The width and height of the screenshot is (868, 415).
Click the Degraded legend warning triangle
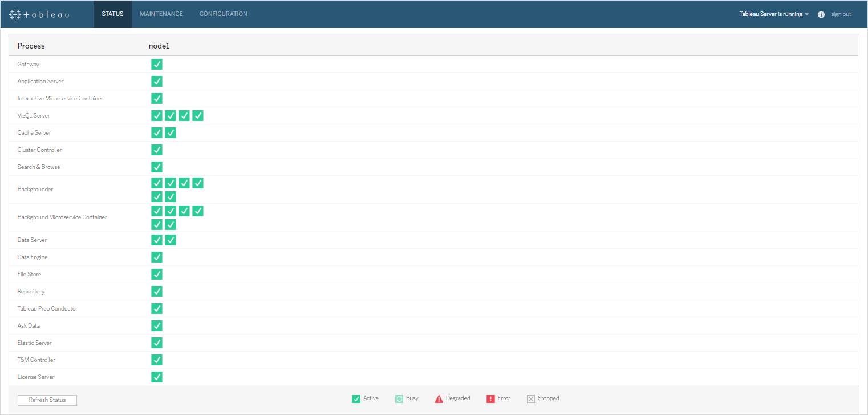pos(439,398)
